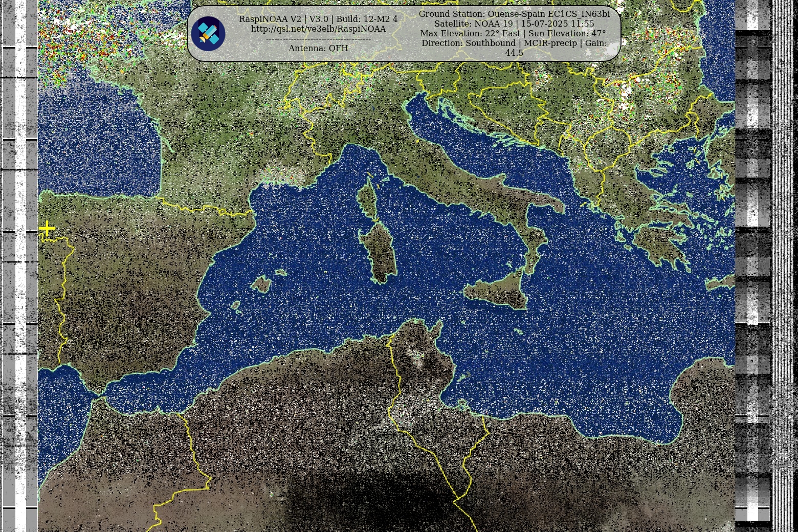Select the 'Antenna: QFH' text

318,48
